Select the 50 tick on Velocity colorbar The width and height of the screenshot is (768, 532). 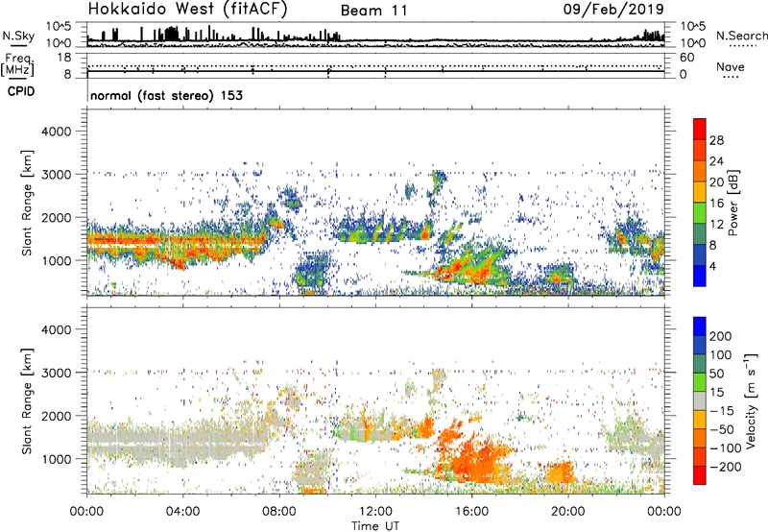coord(716,374)
